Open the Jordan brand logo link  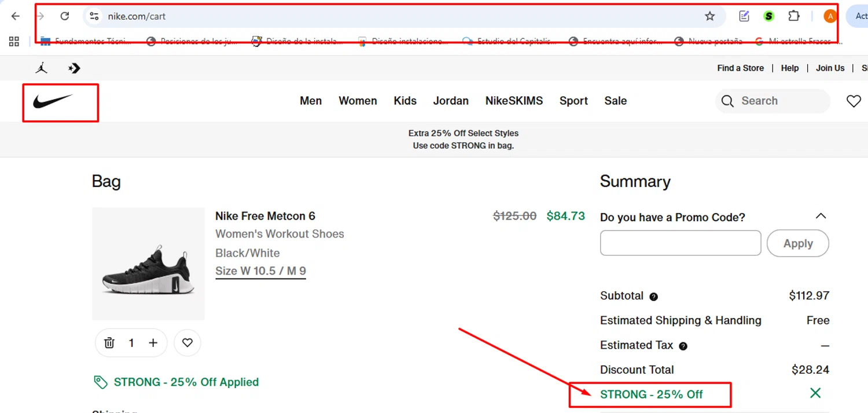click(41, 68)
